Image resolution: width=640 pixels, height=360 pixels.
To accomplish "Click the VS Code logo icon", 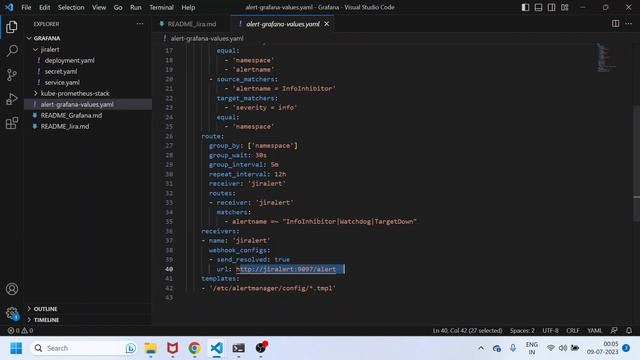I will (x=9, y=7).
